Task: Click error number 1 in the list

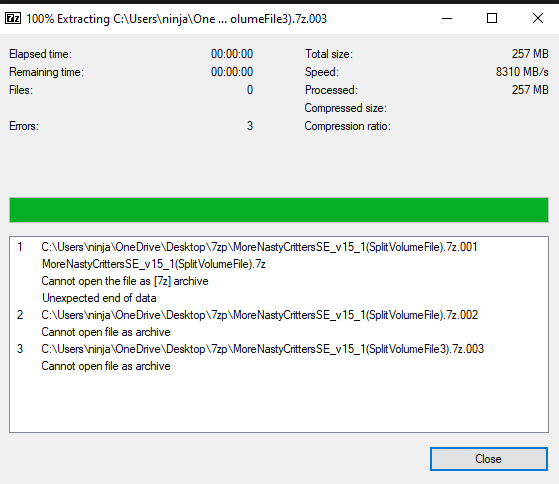Action: pyautogui.click(x=20, y=247)
